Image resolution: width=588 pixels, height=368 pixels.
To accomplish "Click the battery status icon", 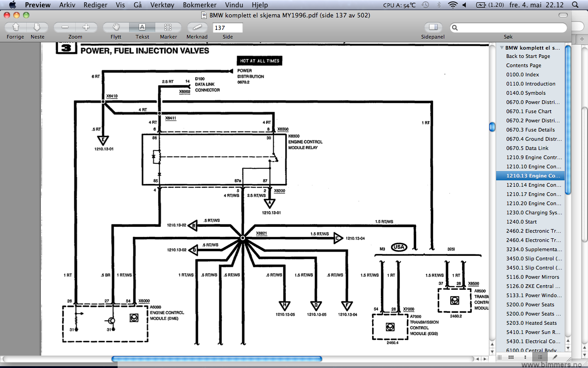I will click(490, 5).
